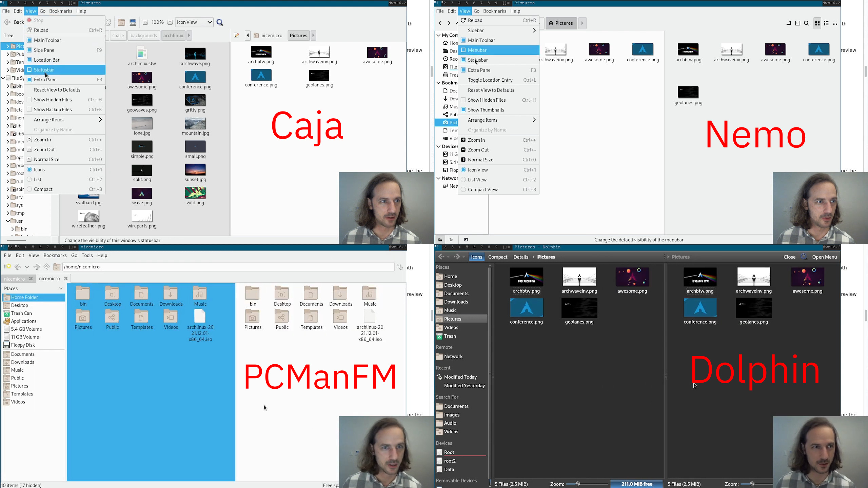The height and width of the screenshot is (488, 868).
Task: Click Open Menu in Dolphin
Action: tap(825, 257)
